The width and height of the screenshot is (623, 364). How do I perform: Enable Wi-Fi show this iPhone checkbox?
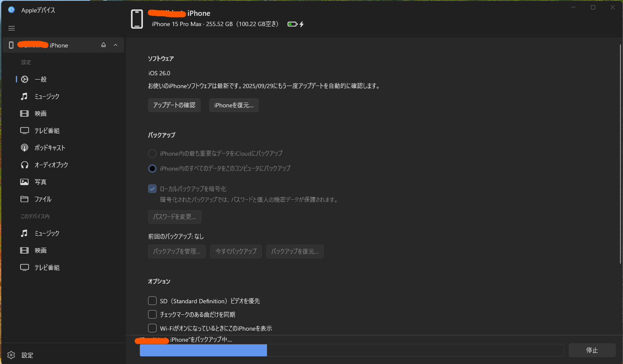(x=152, y=328)
